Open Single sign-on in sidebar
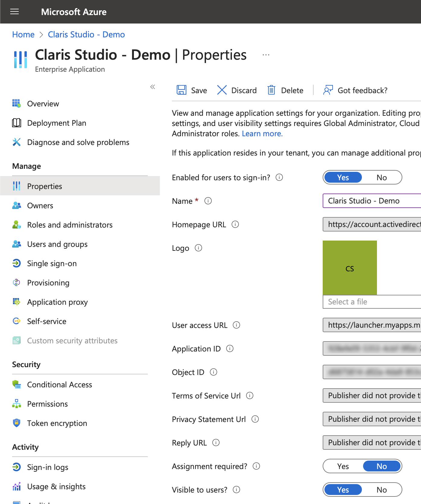 52,263
